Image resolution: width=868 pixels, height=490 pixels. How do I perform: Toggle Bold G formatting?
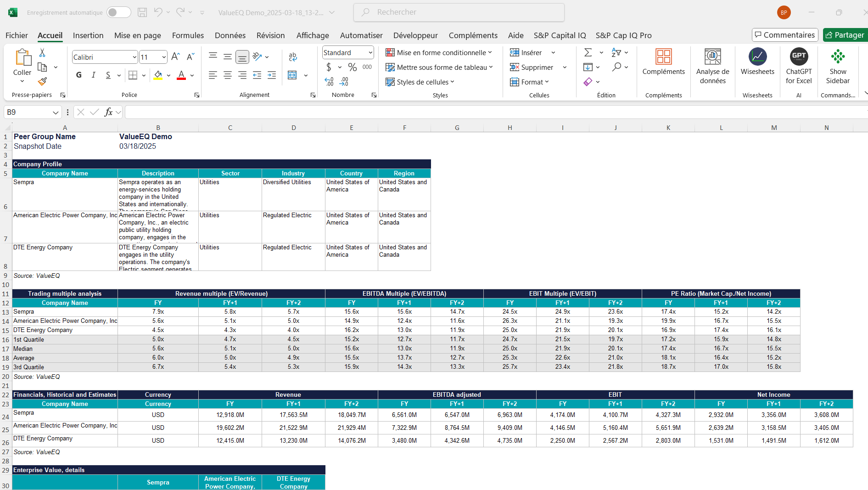click(x=79, y=75)
